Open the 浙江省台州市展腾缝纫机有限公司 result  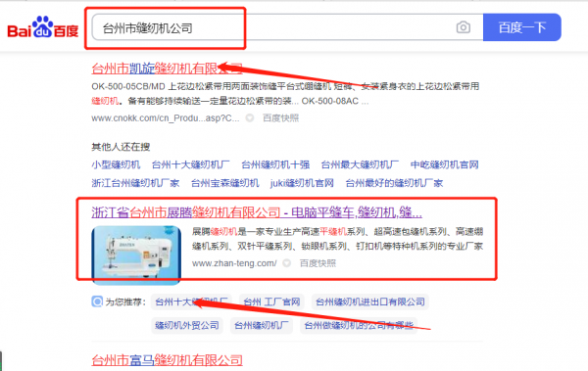tap(257, 212)
